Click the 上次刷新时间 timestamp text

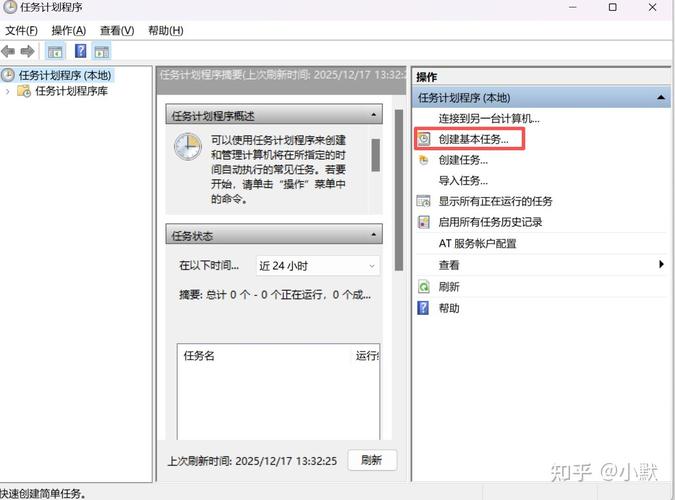pyautogui.click(x=252, y=461)
